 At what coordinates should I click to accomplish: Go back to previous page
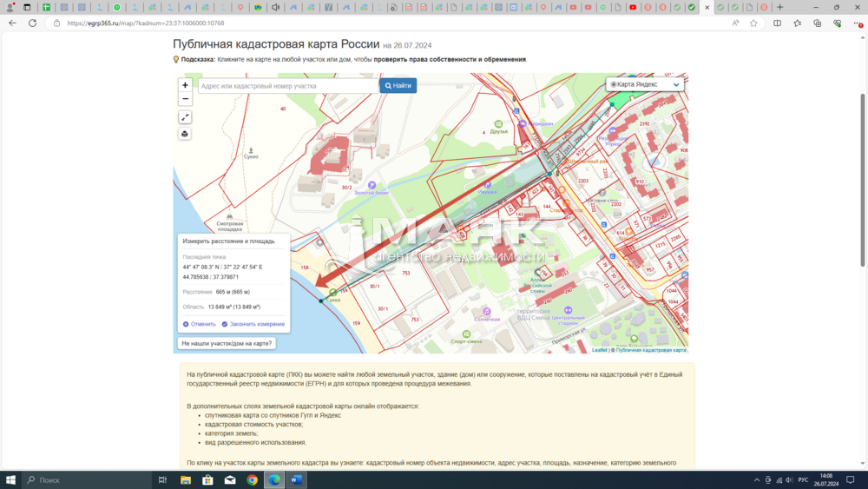(x=12, y=23)
